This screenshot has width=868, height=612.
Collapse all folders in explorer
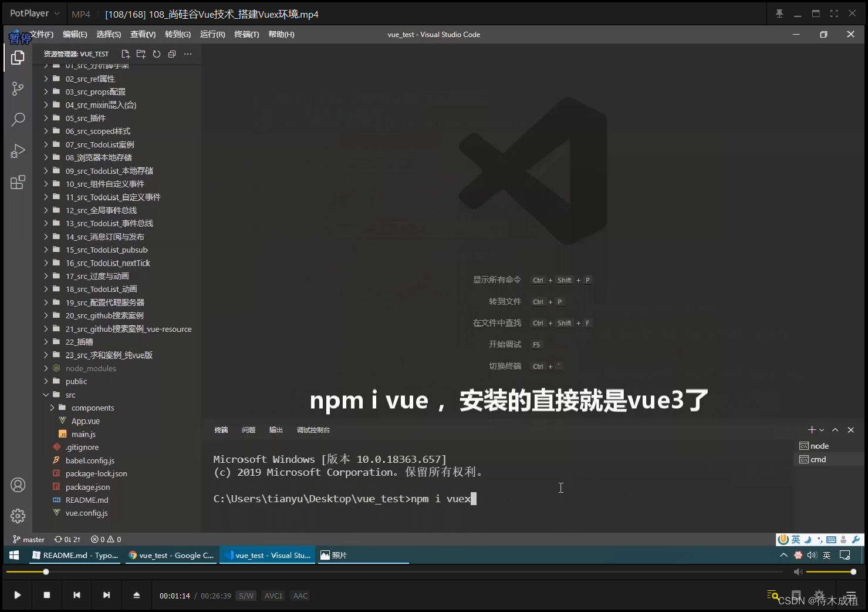172,54
